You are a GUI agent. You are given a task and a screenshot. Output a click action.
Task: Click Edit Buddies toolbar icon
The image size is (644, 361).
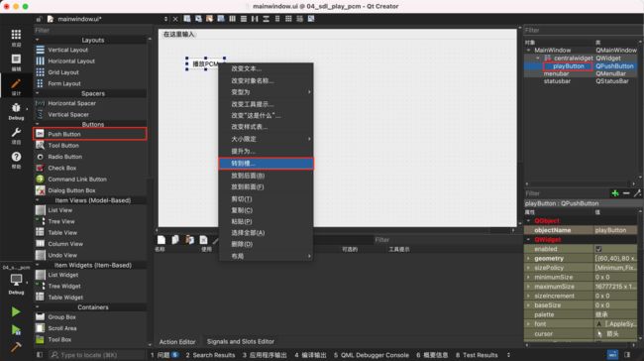coord(209,19)
